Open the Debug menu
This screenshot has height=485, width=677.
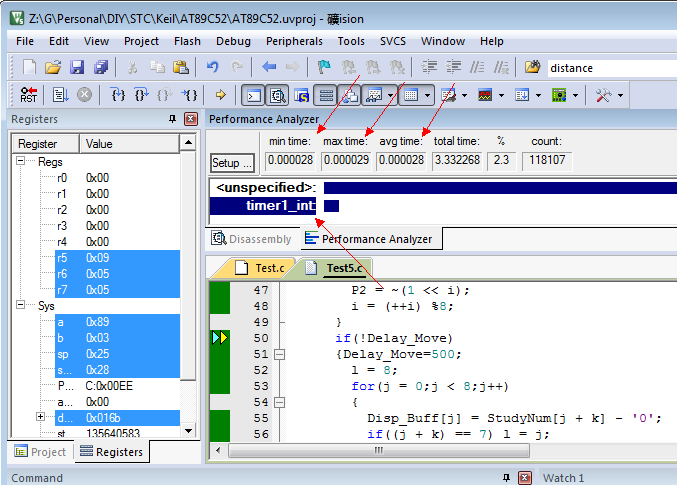[x=233, y=41]
